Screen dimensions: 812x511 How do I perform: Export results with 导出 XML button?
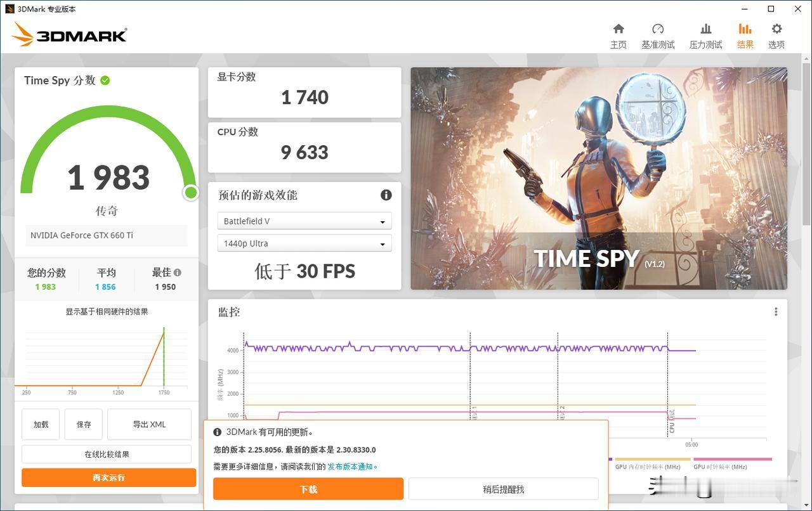(x=149, y=424)
